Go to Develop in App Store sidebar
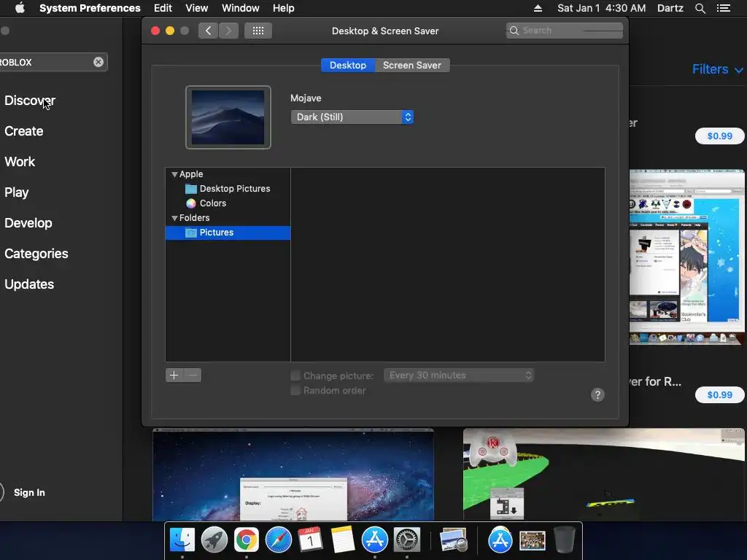The height and width of the screenshot is (560, 747). [28, 223]
